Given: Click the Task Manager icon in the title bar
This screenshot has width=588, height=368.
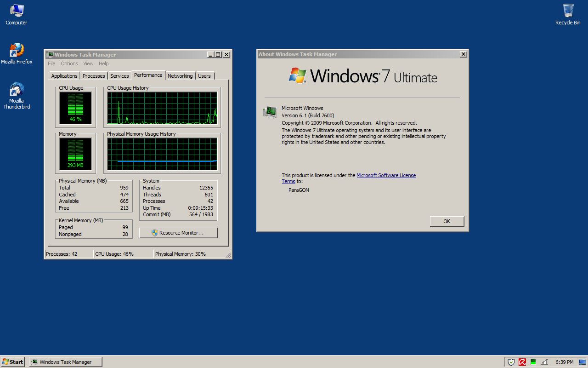Looking at the screenshot, I should point(50,54).
